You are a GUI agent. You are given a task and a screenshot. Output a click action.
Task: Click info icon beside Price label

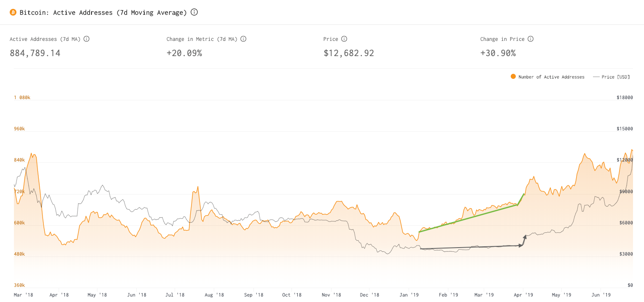coord(344,39)
